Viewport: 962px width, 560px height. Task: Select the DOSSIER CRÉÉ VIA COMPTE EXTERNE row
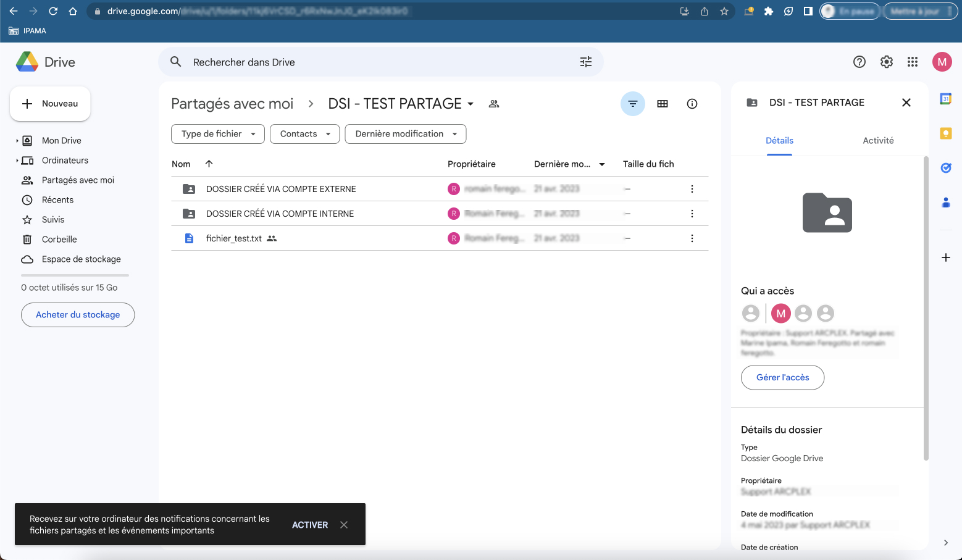pyautogui.click(x=440, y=189)
